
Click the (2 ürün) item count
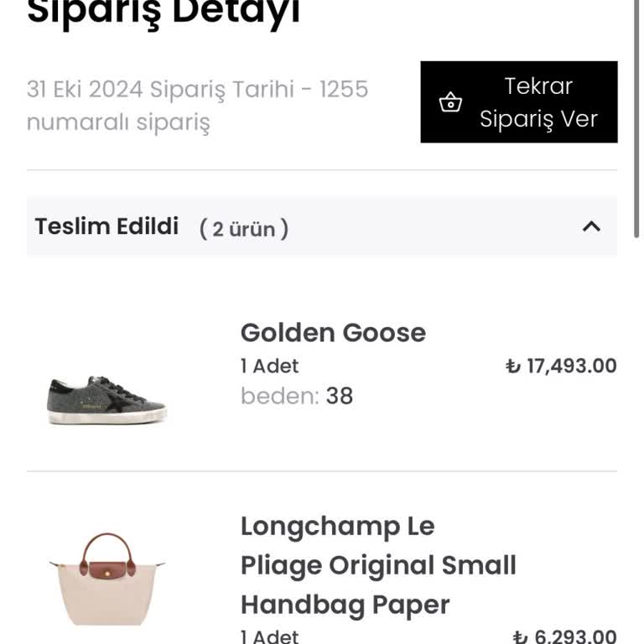[x=244, y=228]
